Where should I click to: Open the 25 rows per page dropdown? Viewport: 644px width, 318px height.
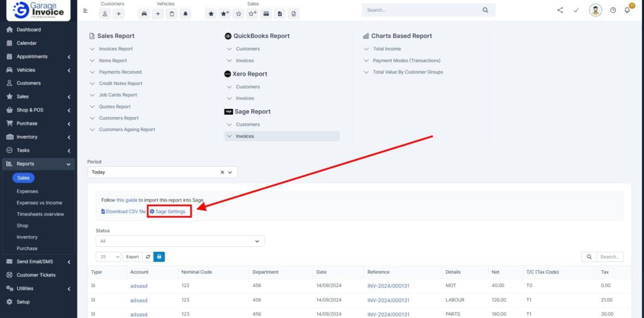108,257
